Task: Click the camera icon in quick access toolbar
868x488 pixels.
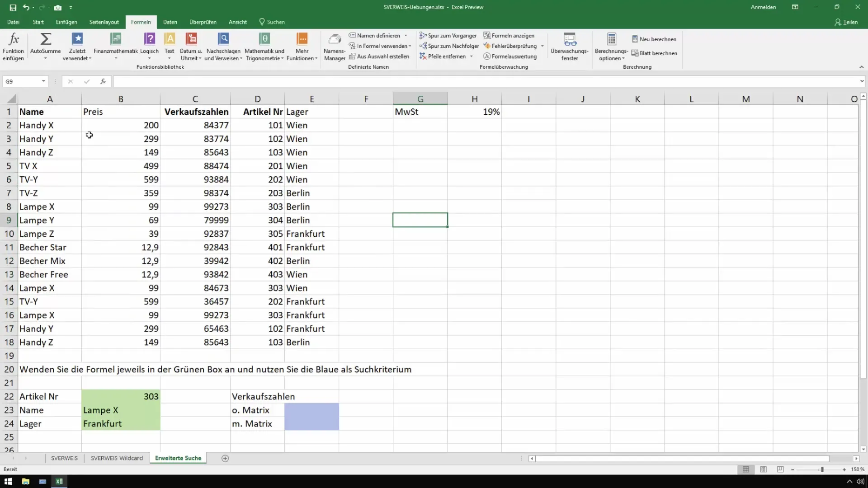Action: [x=58, y=7]
